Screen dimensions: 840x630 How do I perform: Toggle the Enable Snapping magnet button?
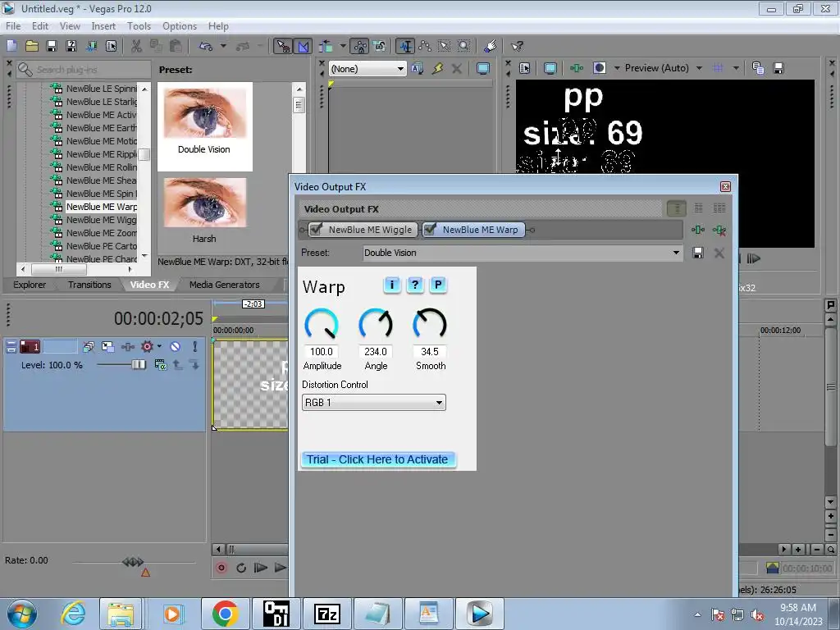point(283,47)
